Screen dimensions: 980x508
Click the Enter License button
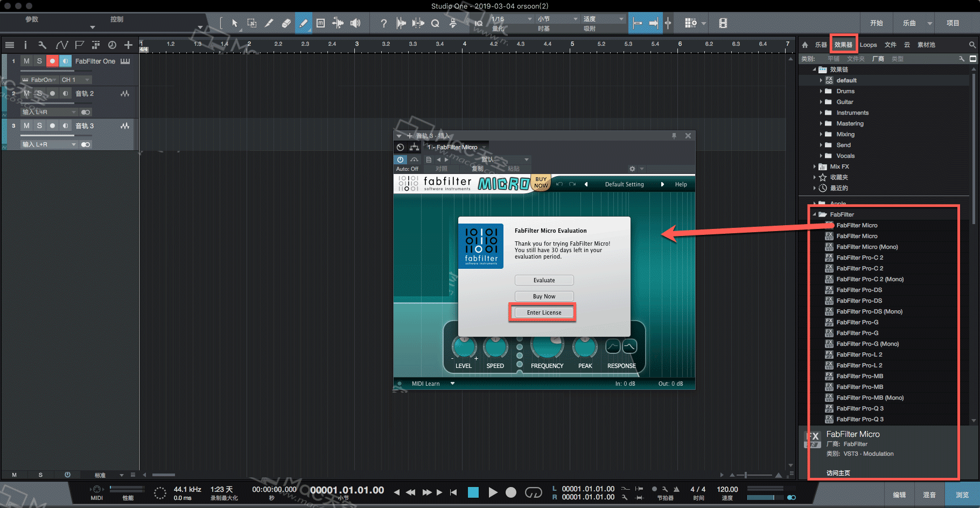(x=544, y=312)
